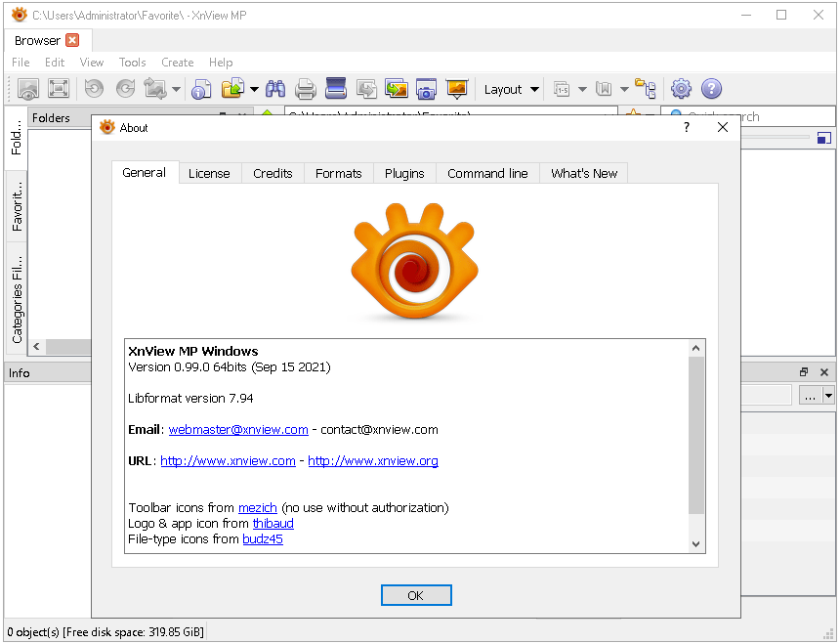Select the Categories Filter vertical side tab
Image resolution: width=840 pixels, height=644 pixels.
(x=18, y=298)
